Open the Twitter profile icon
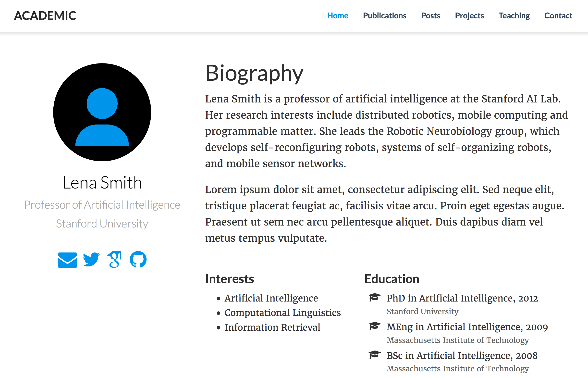 (x=91, y=259)
